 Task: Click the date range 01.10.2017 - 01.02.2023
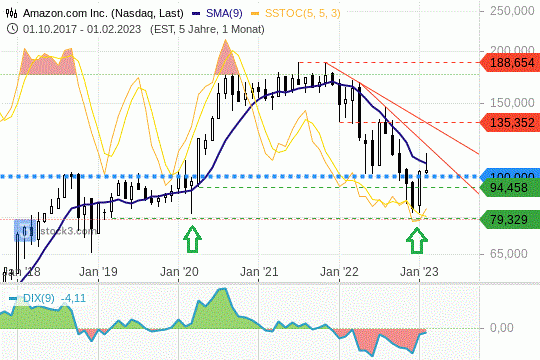(x=82, y=29)
